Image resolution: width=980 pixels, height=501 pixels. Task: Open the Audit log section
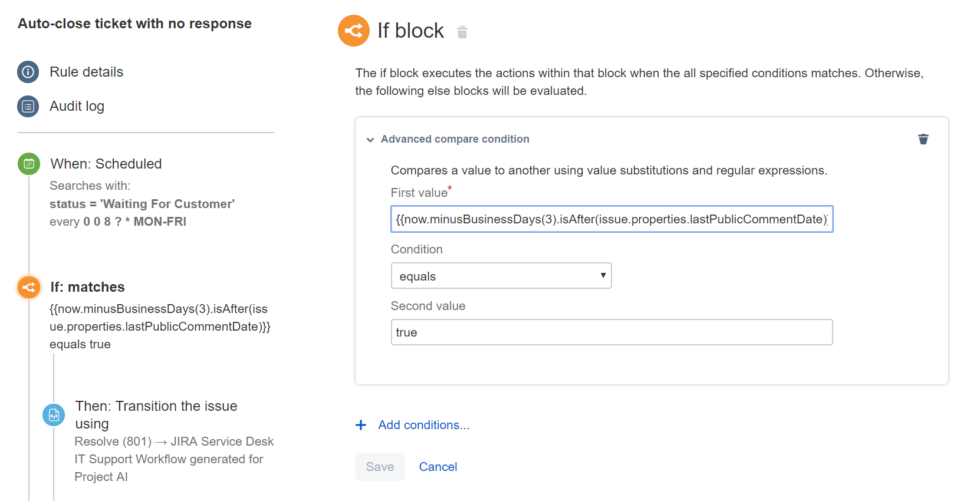[x=77, y=106]
